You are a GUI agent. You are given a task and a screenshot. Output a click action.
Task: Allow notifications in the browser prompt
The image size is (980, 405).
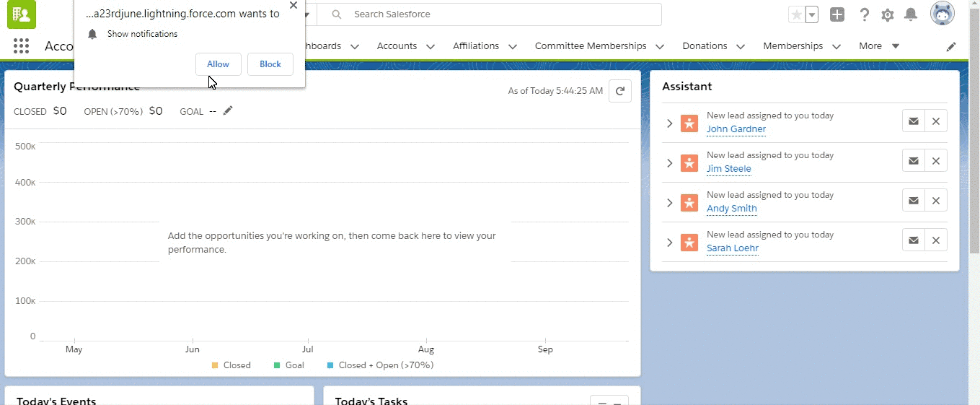point(218,64)
